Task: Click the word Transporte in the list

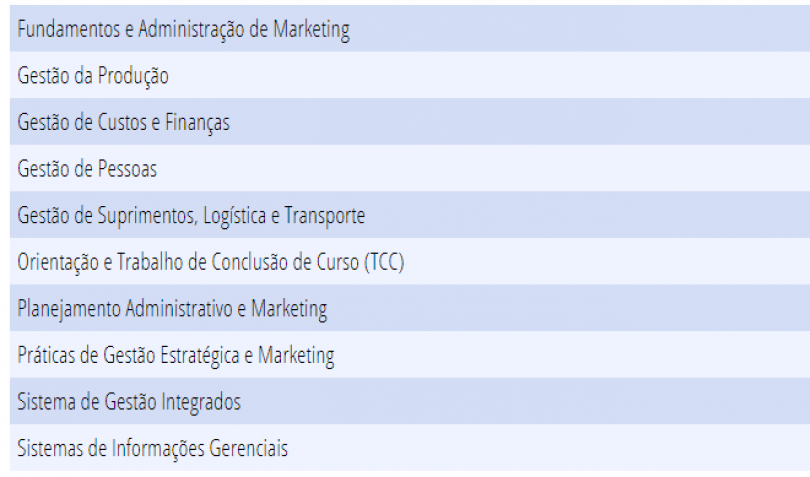Action: [x=324, y=217]
